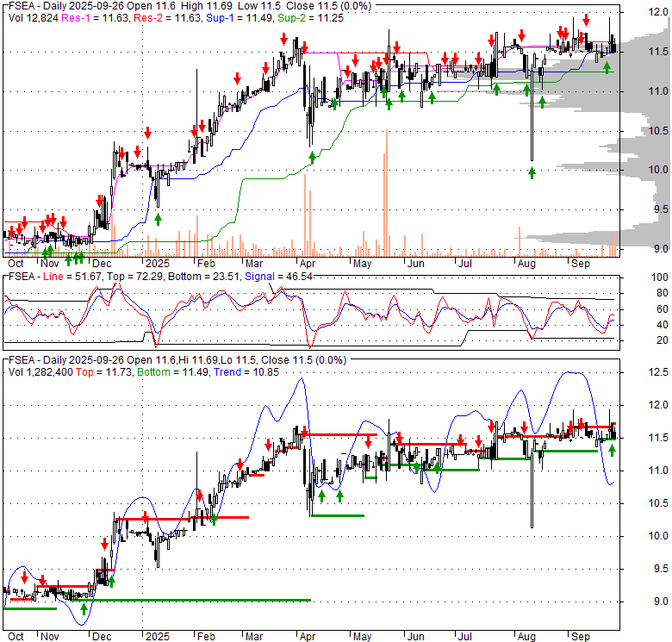Screen dimensions: 672x642
Task: Click the green up arrow under the January low, upper chart
Action: (x=158, y=220)
